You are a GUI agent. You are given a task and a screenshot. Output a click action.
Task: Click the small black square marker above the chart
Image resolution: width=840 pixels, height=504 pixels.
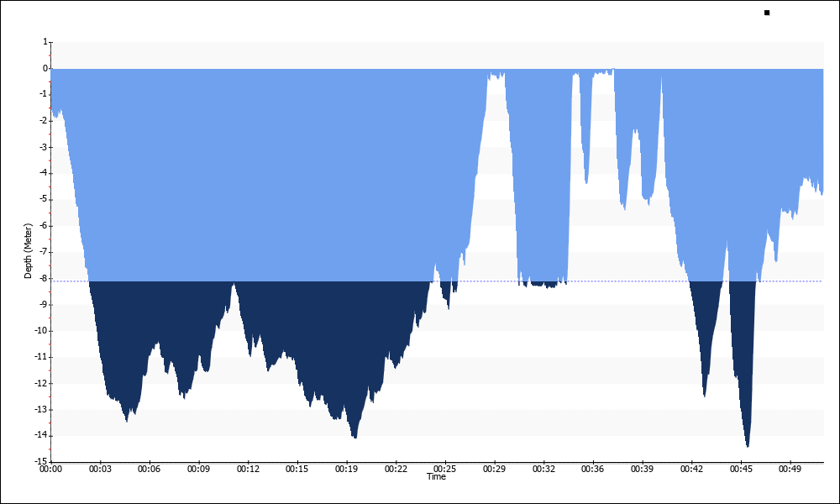pyautogui.click(x=767, y=13)
